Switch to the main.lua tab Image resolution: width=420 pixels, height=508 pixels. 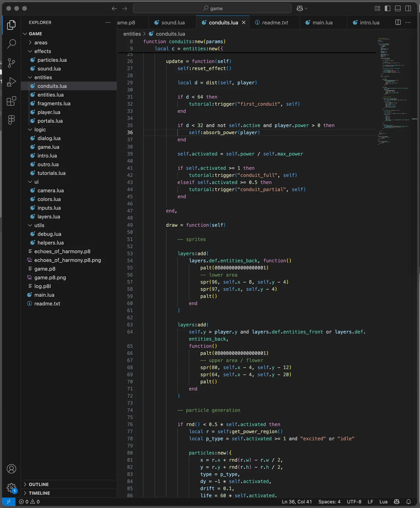click(x=323, y=23)
